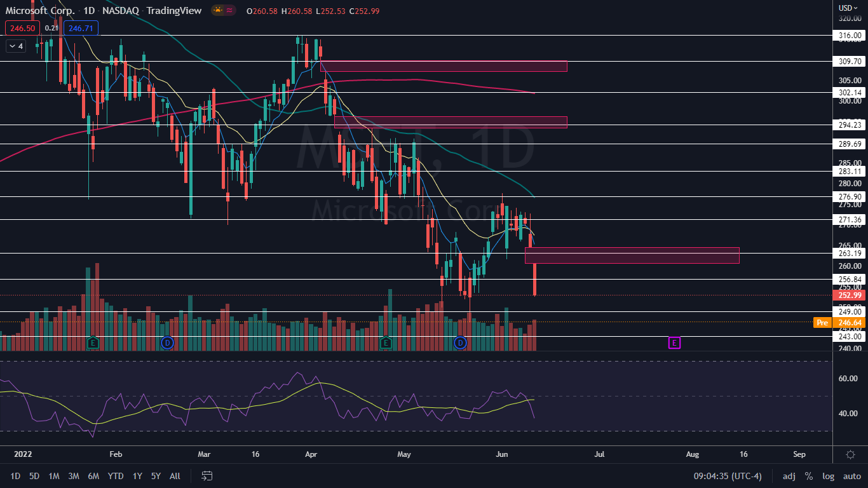Open chart settings gear on the time axis
Viewport: 868px width, 488px height.
850,454
